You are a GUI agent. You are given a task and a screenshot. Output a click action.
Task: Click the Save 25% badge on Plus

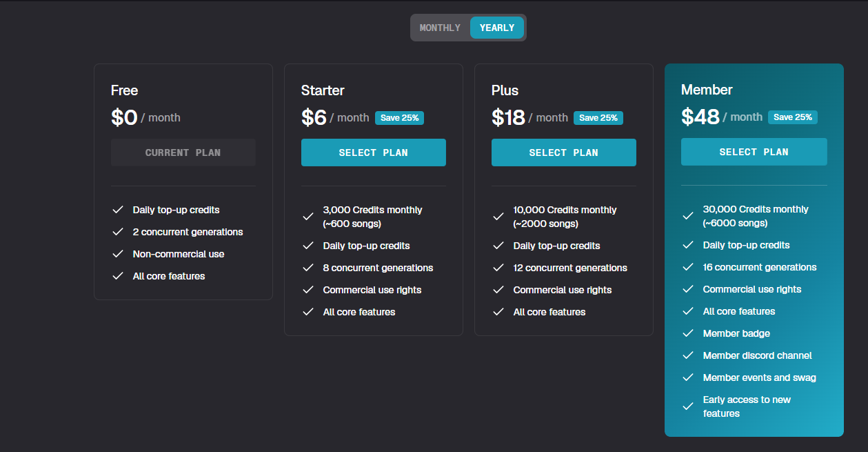[x=598, y=118]
